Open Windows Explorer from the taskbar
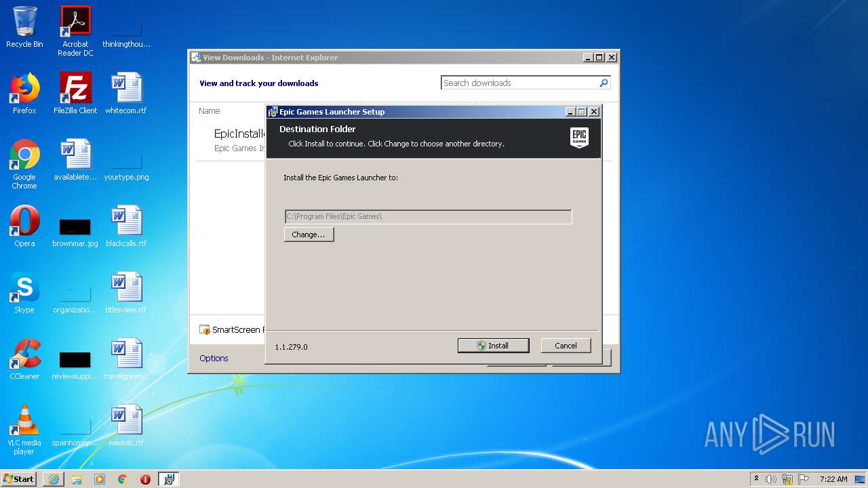The image size is (868, 488). (x=77, y=479)
